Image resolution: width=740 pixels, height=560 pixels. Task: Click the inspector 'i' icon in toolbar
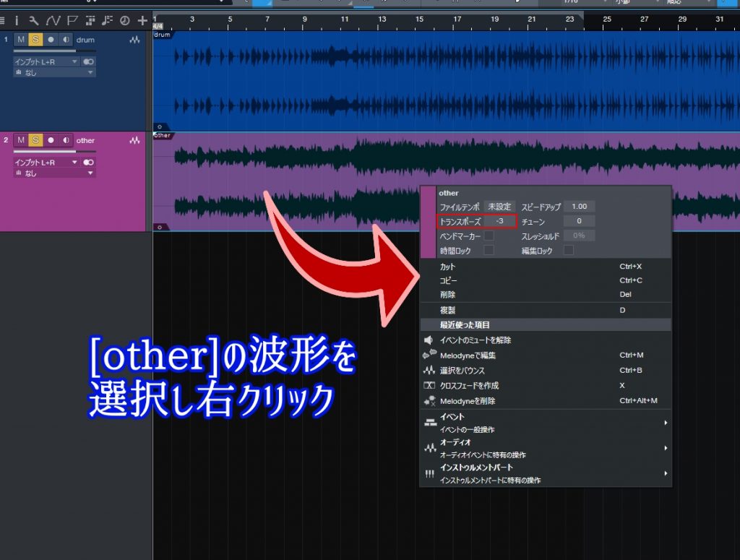[x=16, y=20]
